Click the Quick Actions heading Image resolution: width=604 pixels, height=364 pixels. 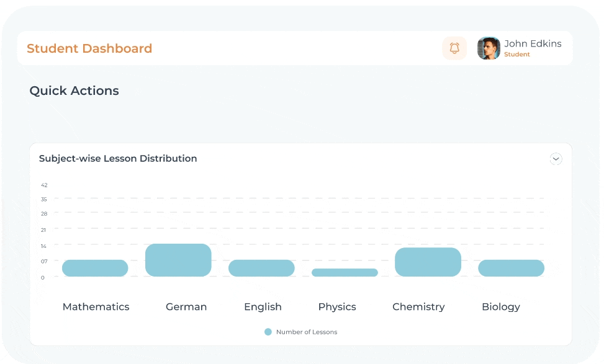[74, 91]
